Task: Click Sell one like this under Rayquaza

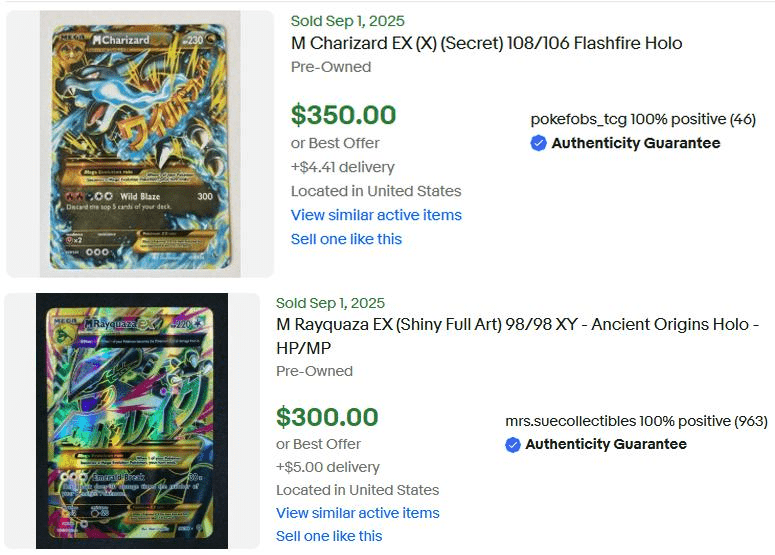Action: pyautogui.click(x=329, y=536)
